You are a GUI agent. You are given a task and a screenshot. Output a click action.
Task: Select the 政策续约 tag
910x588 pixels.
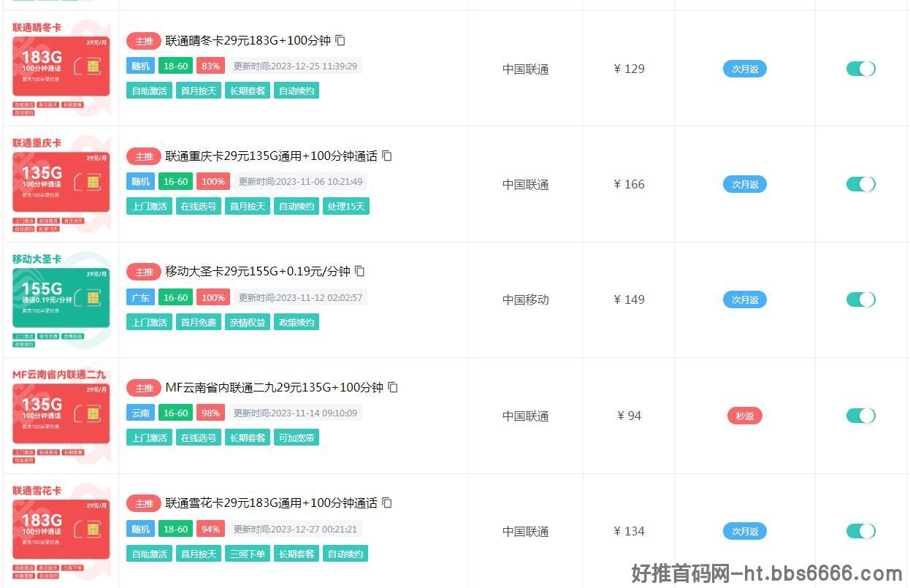[x=297, y=322]
